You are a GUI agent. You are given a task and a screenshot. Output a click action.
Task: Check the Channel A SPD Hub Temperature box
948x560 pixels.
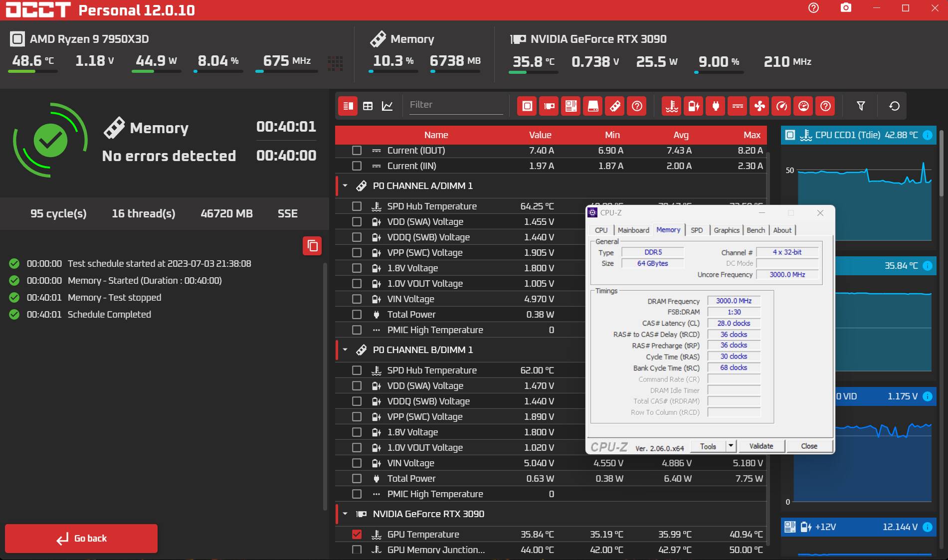[x=357, y=206]
